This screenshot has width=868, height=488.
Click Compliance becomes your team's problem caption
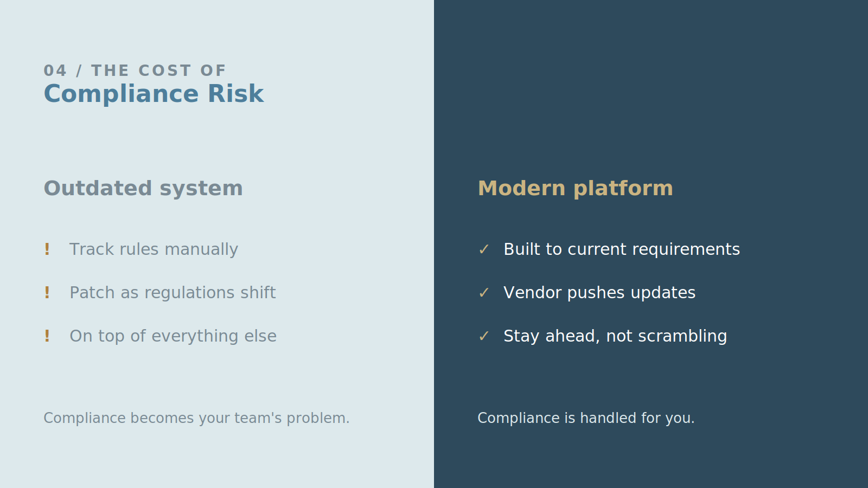196,418
